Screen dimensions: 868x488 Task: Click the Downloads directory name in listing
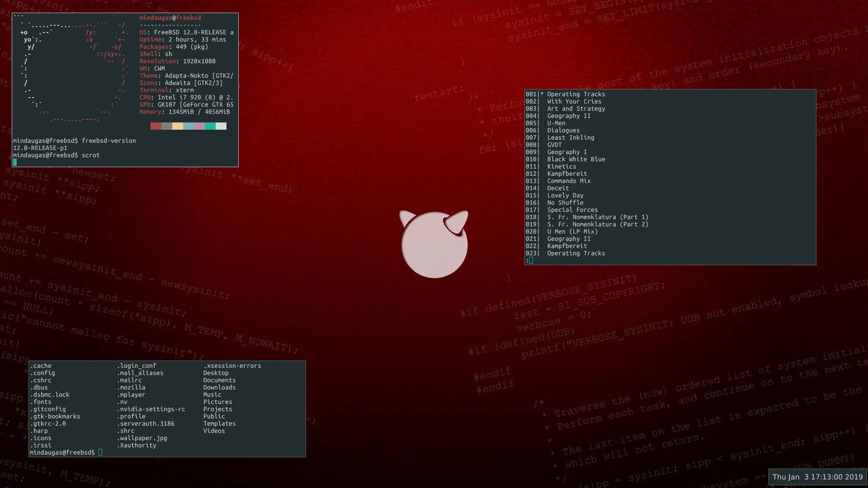click(220, 388)
